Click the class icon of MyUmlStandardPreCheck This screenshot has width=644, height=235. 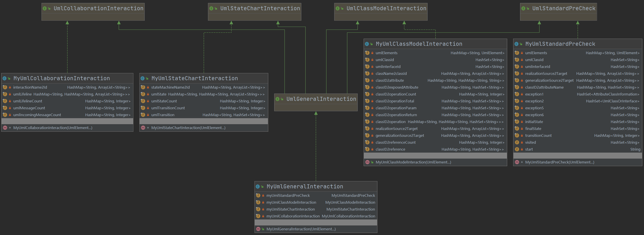(516, 44)
